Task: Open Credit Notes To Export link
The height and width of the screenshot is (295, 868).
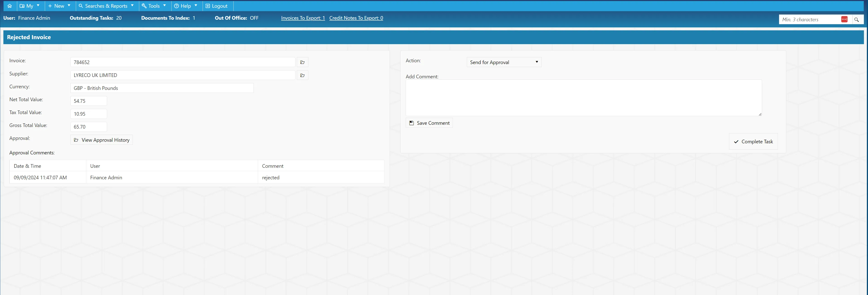Action: tap(356, 18)
